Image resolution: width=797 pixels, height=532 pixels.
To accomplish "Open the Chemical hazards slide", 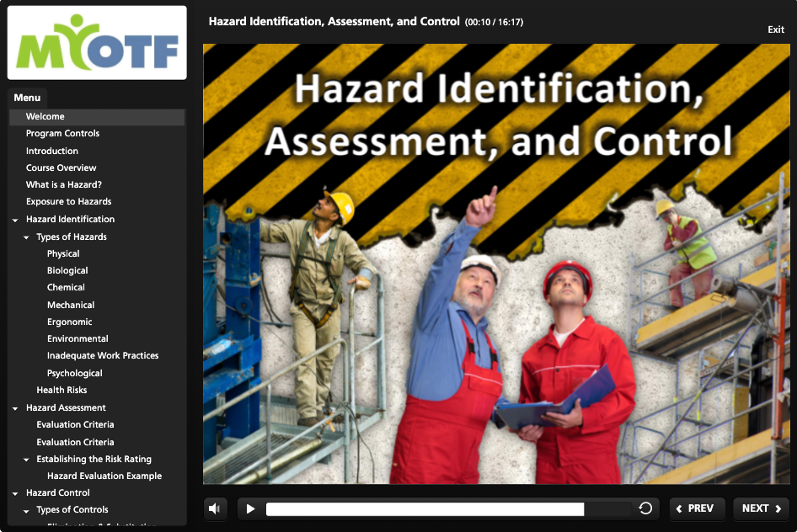I will (x=66, y=287).
